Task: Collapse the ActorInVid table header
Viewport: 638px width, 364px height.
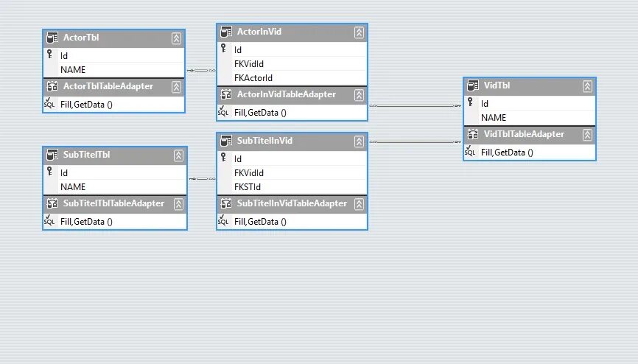Action: 359,32
